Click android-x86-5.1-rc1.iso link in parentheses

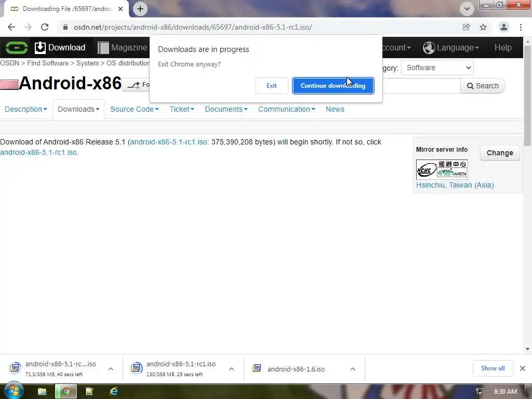coord(169,142)
